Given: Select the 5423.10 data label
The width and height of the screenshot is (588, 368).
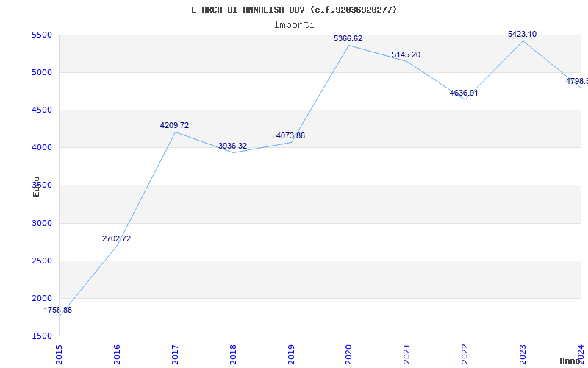Looking at the screenshot, I should [x=522, y=34].
